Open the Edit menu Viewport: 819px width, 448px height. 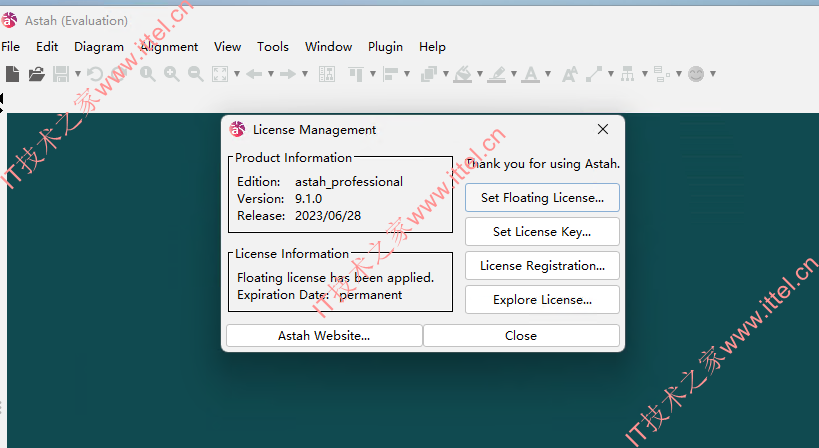click(47, 47)
